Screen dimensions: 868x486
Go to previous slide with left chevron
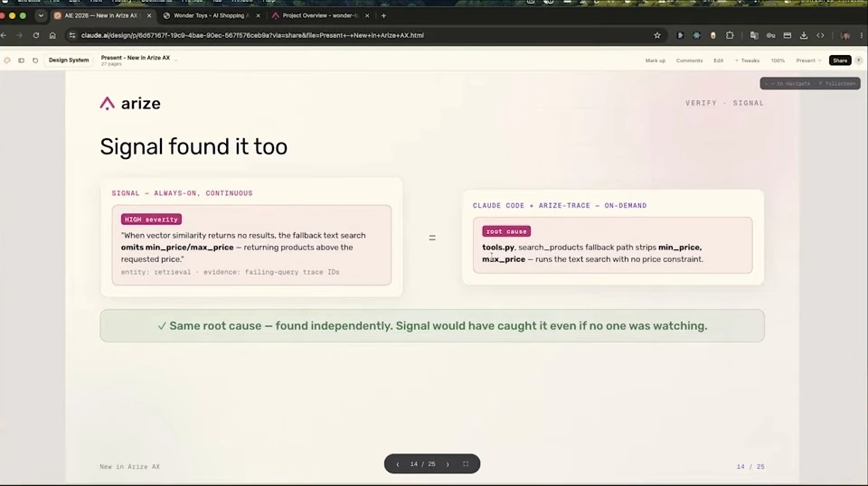pos(398,464)
